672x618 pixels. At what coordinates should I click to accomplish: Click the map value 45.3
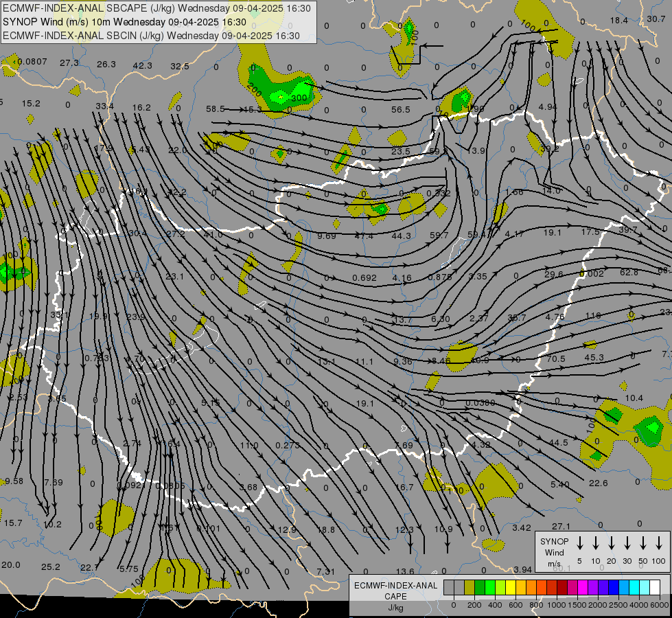[594, 357]
